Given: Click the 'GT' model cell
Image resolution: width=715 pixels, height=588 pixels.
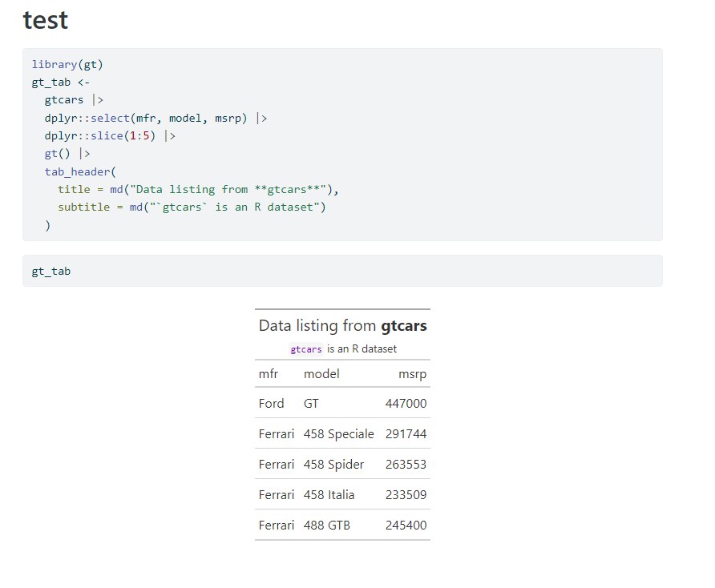Looking at the screenshot, I should 311,404.
